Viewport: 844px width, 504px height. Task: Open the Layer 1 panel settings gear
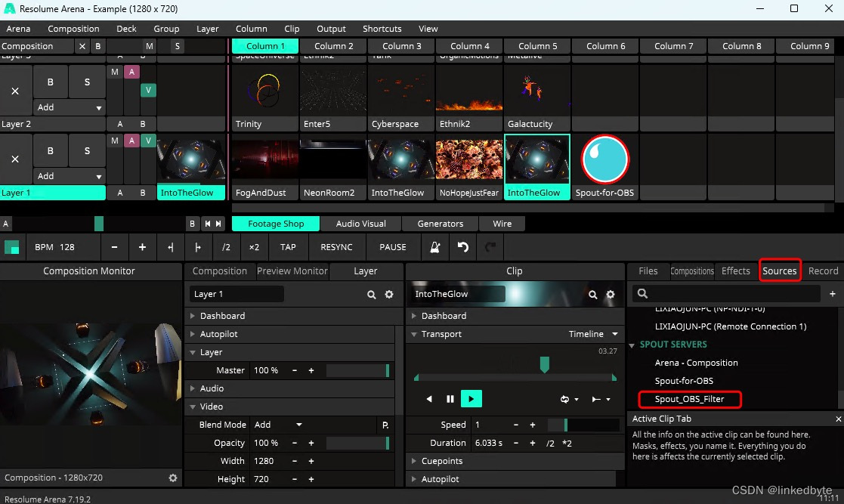point(389,295)
